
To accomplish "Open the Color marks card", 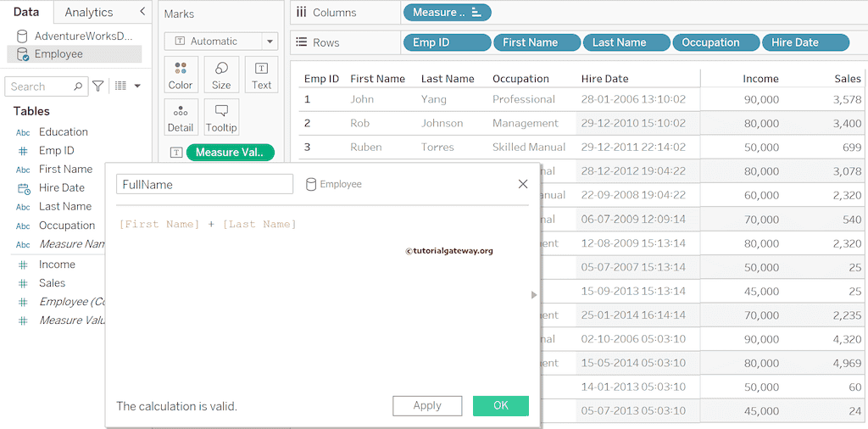I will tap(181, 74).
